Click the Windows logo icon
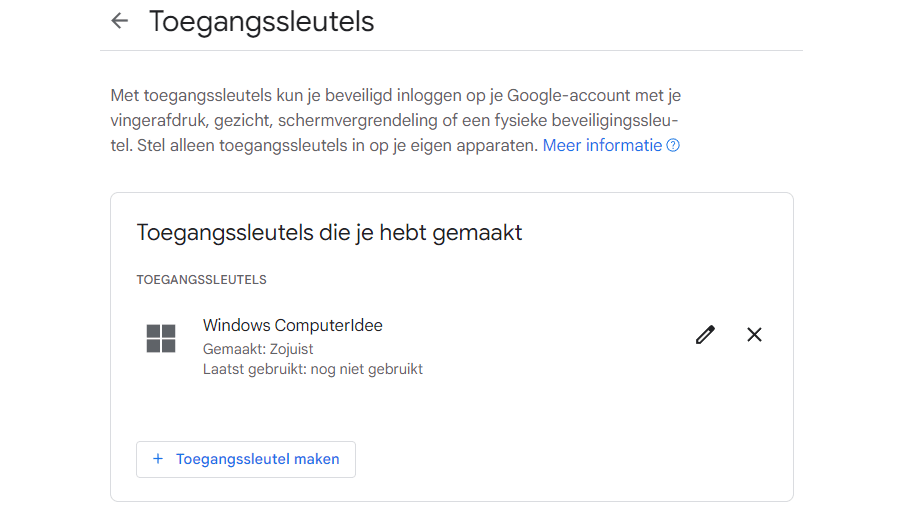903x508 pixels. click(x=161, y=338)
